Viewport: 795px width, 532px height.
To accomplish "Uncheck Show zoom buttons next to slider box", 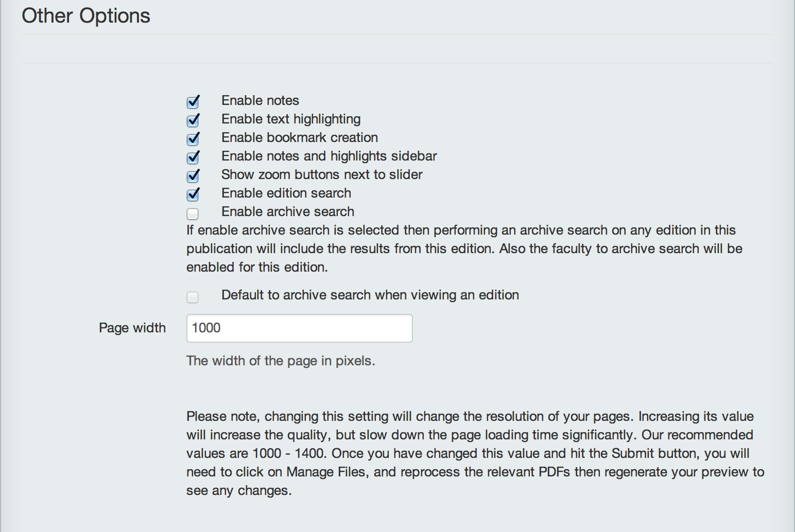I will click(x=193, y=176).
